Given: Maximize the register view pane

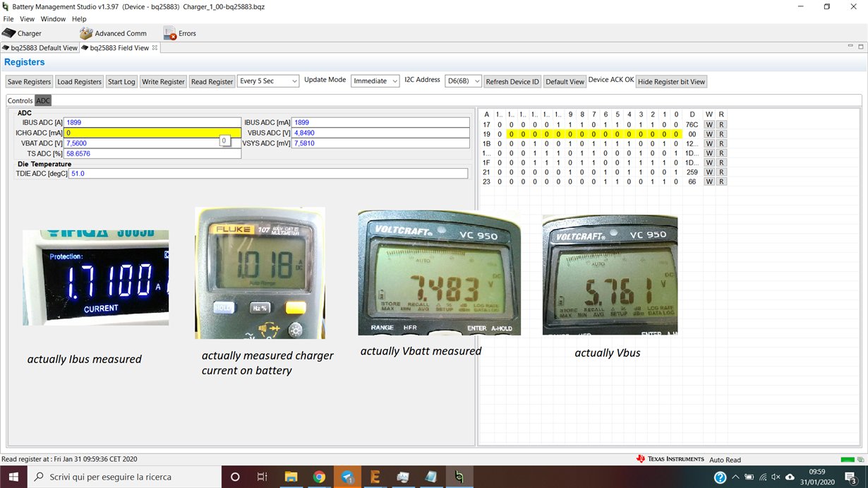Looking at the screenshot, I should coord(861,47).
